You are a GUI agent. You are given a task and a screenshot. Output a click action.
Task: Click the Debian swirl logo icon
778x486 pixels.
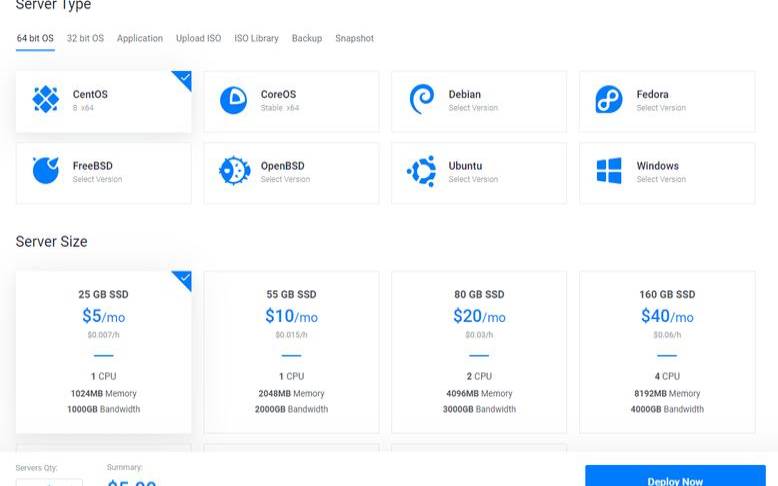(x=422, y=99)
